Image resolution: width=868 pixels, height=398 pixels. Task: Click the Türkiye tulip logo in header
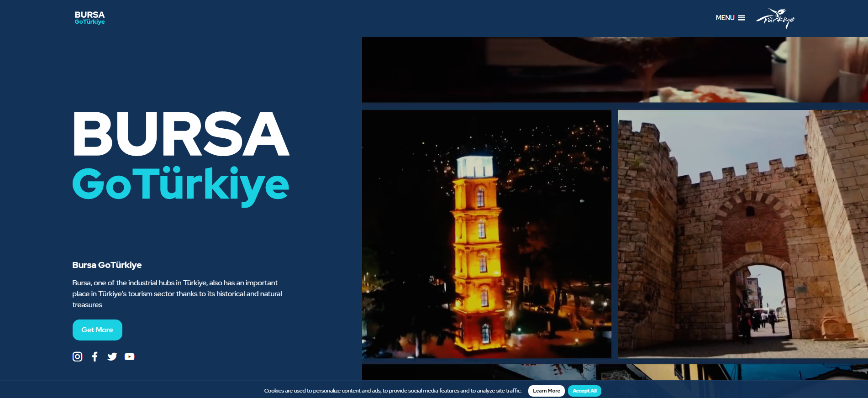pyautogui.click(x=775, y=18)
